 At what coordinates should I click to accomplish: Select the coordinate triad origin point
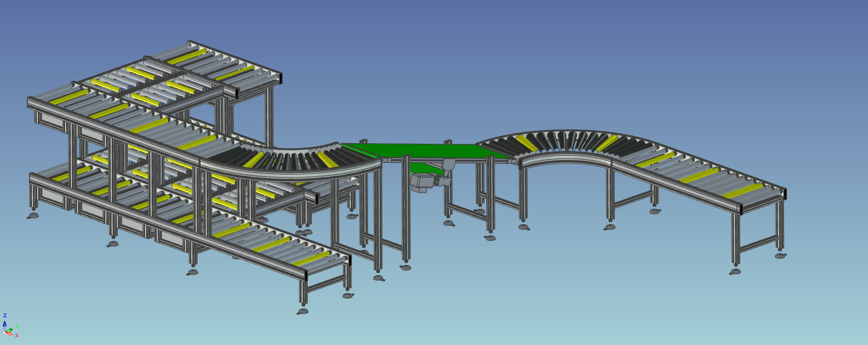coord(5,332)
